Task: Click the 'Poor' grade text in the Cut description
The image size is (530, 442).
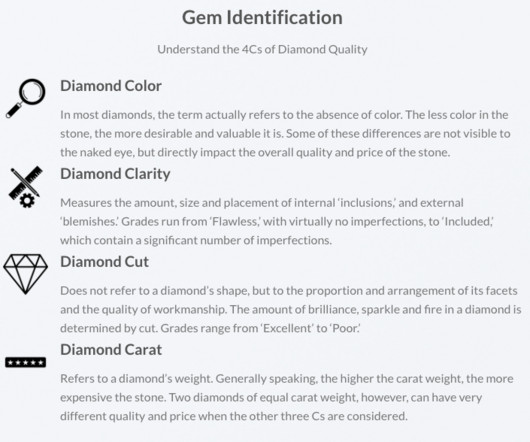Action: point(344,328)
